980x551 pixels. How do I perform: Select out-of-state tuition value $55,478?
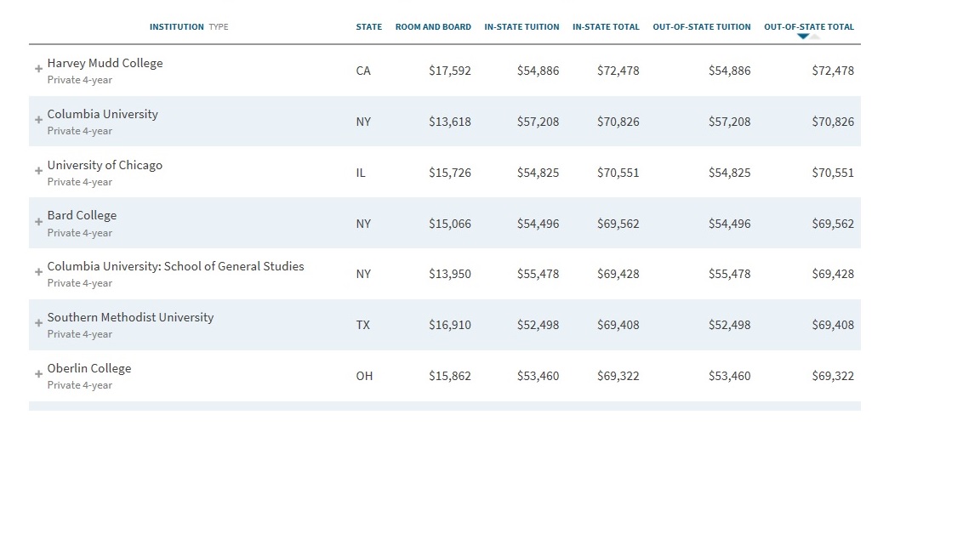click(x=729, y=274)
